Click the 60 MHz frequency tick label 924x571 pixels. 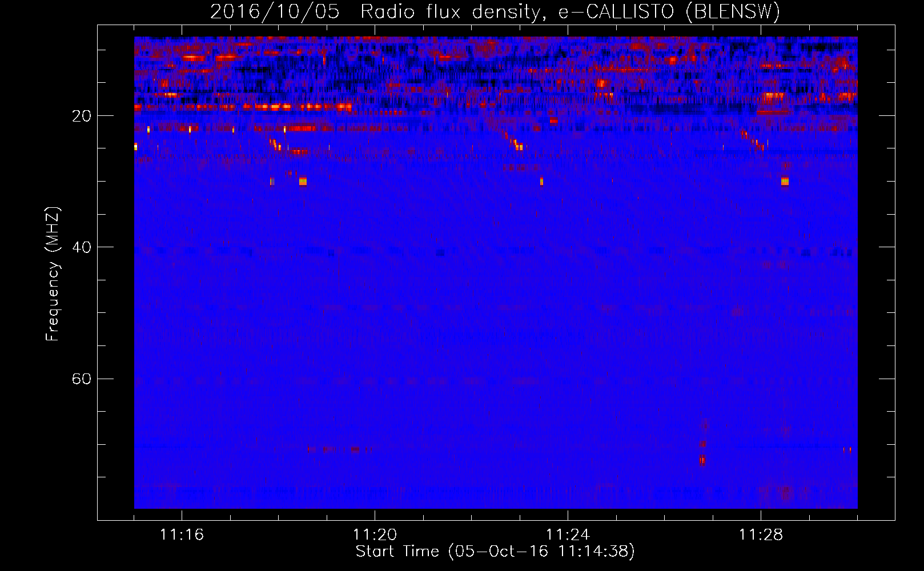82,379
